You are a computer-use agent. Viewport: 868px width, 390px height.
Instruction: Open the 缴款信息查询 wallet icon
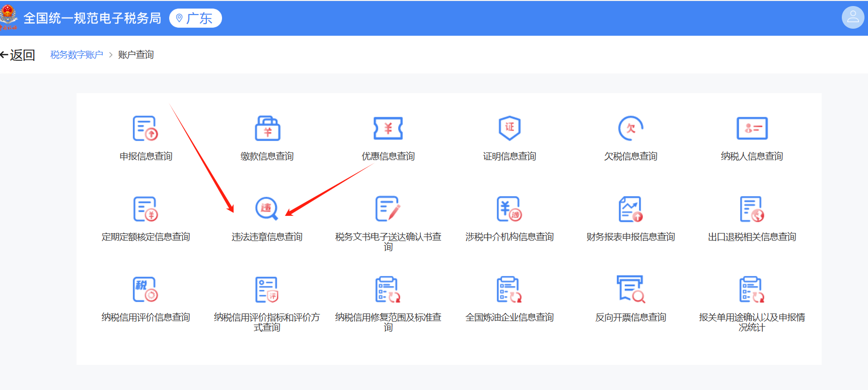point(267,128)
